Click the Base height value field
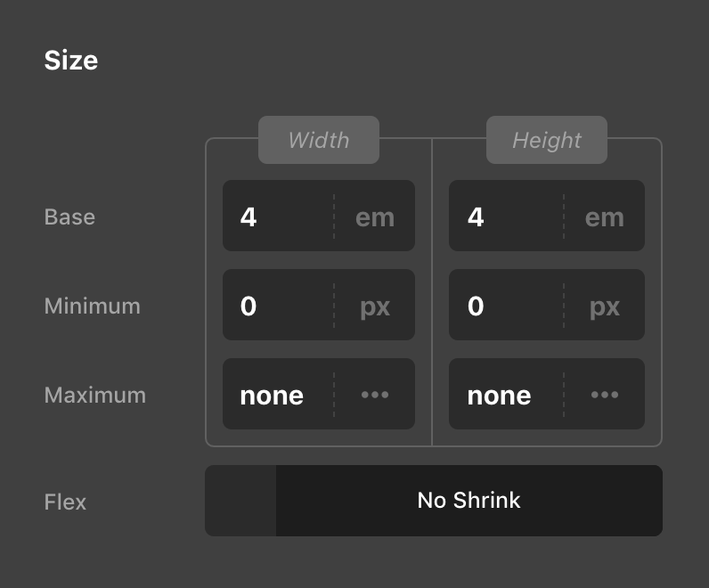 tap(506, 216)
